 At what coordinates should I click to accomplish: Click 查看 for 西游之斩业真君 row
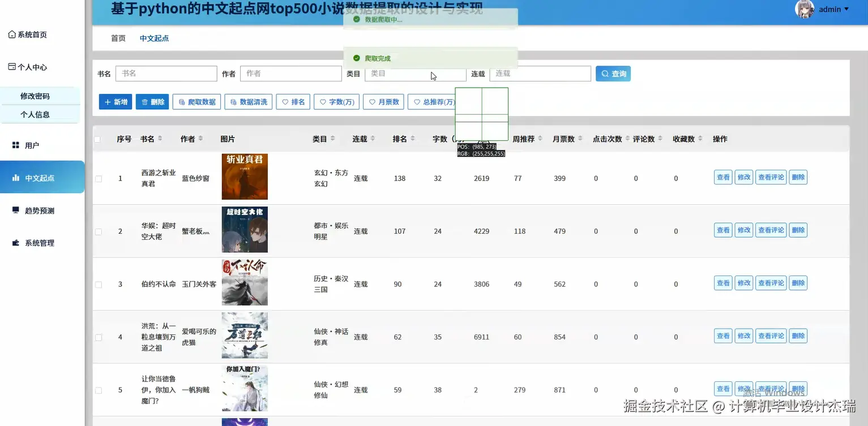point(723,177)
